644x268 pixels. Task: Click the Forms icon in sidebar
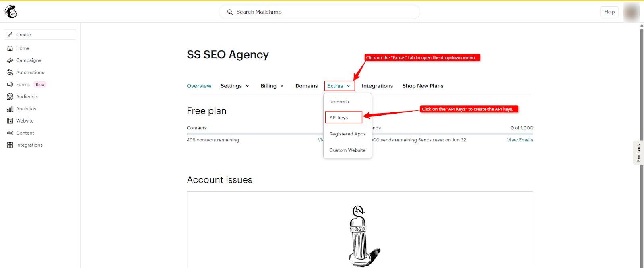(x=10, y=85)
